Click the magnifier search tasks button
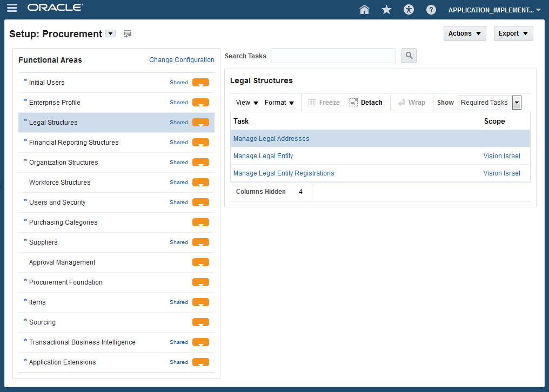549x392 pixels. point(409,56)
